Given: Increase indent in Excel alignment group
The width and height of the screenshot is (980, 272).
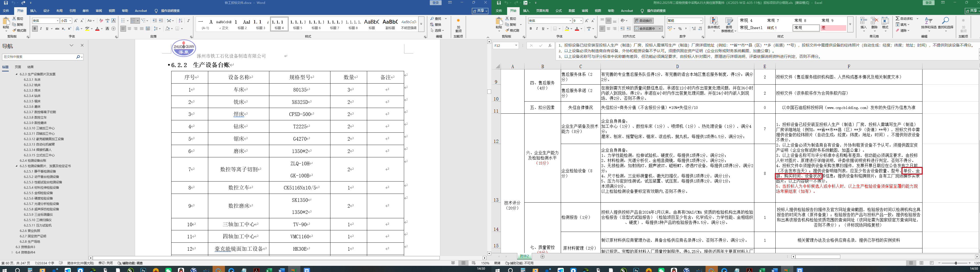Looking at the screenshot, I should [x=629, y=29].
